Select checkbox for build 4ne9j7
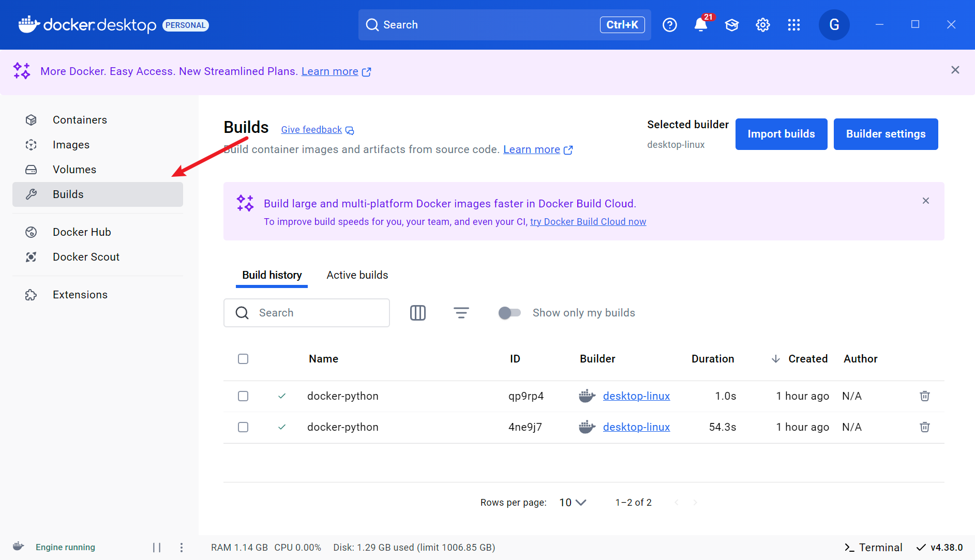The height and width of the screenshot is (560, 975). click(243, 427)
